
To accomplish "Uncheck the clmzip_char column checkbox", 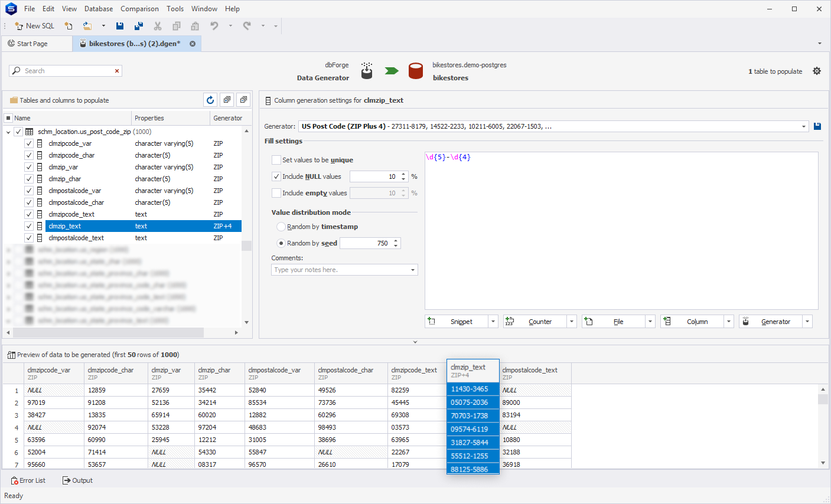I will [x=28, y=179].
